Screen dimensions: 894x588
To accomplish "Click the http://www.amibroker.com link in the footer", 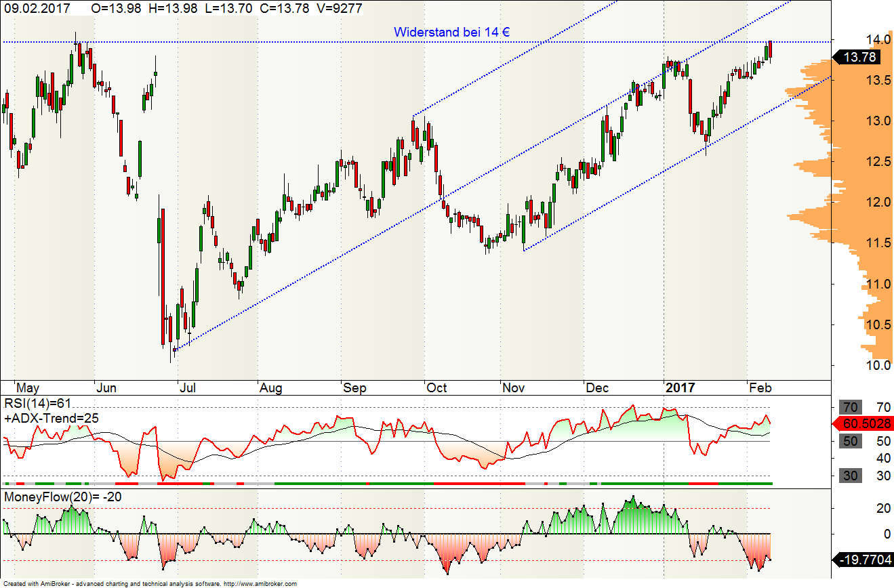I will [260, 583].
